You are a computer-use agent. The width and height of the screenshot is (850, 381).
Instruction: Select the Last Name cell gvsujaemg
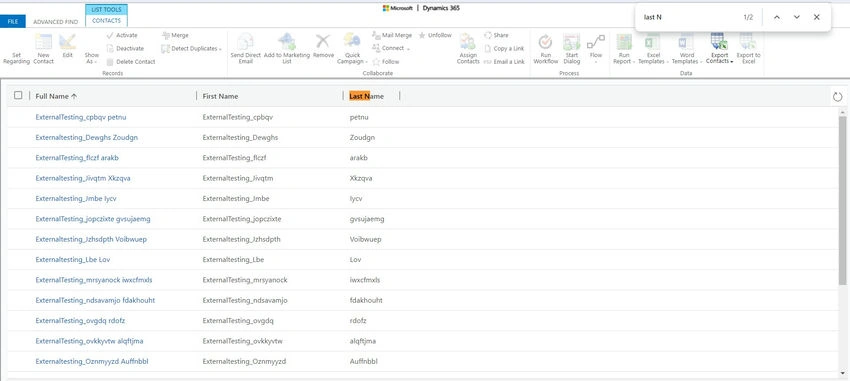point(367,219)
